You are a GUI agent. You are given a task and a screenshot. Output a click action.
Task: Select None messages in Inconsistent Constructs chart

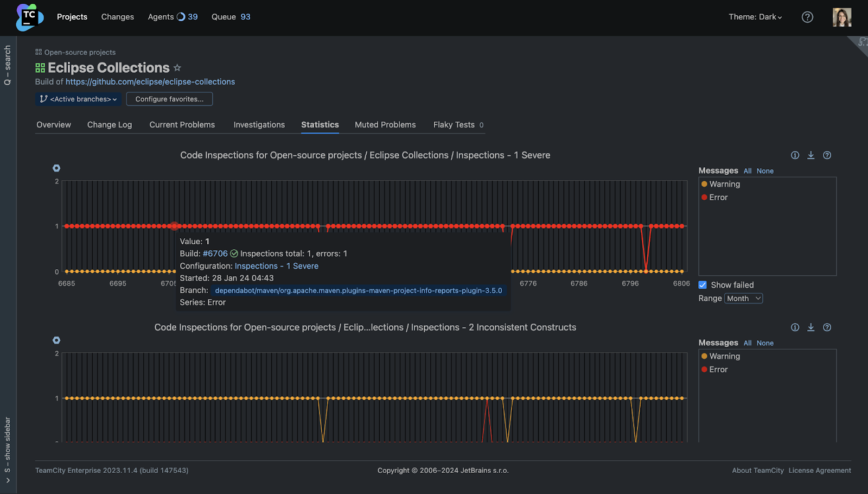pyautogui.click(x=765, y=343)
